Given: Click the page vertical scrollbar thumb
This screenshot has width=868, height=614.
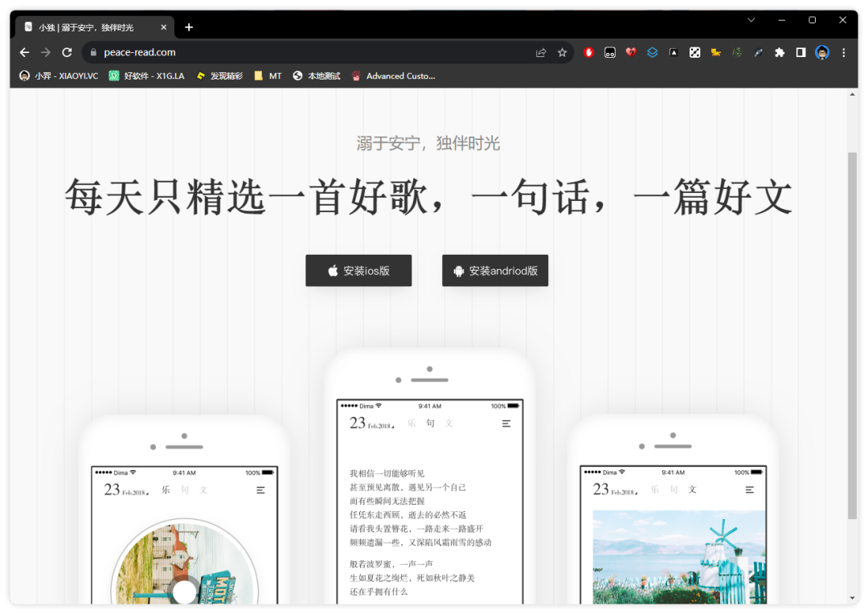Looking at the screenshot, I should click(852, 335).
